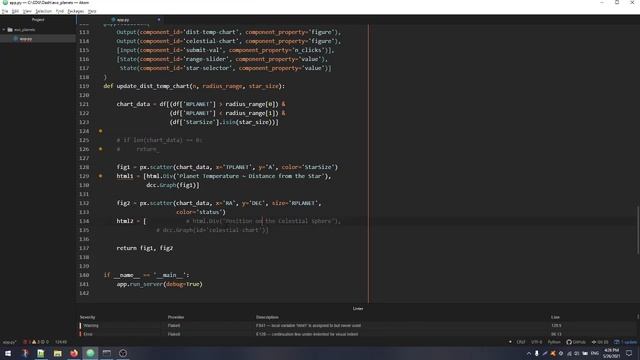Change the Python grammar selector

[x=554, y=342]
